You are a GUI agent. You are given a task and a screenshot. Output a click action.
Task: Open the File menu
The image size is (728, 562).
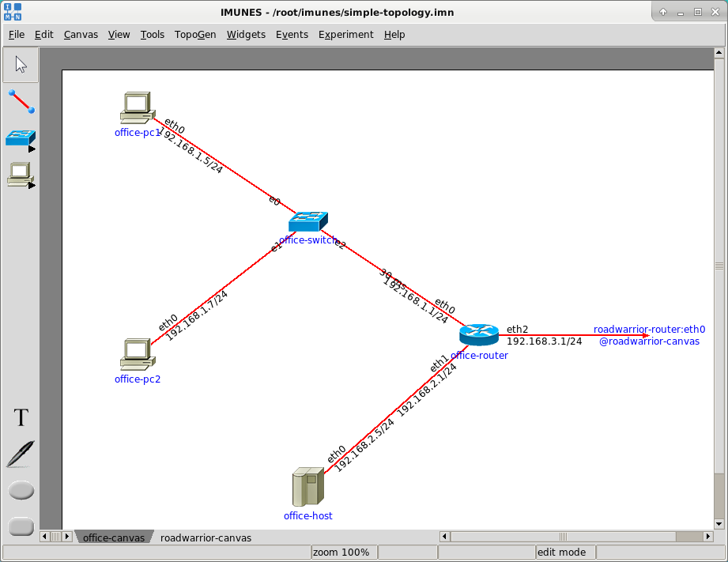(x=17, y=34)
